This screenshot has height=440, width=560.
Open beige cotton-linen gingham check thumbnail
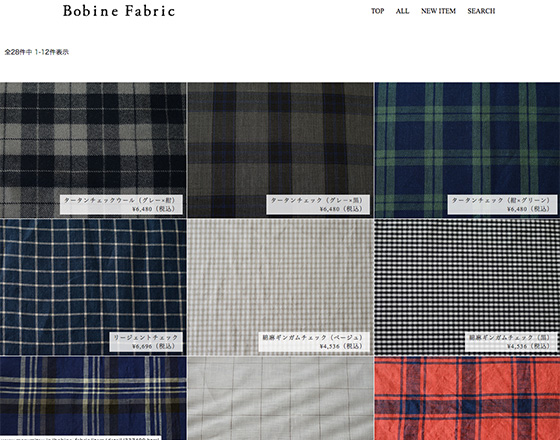(280, 287)
